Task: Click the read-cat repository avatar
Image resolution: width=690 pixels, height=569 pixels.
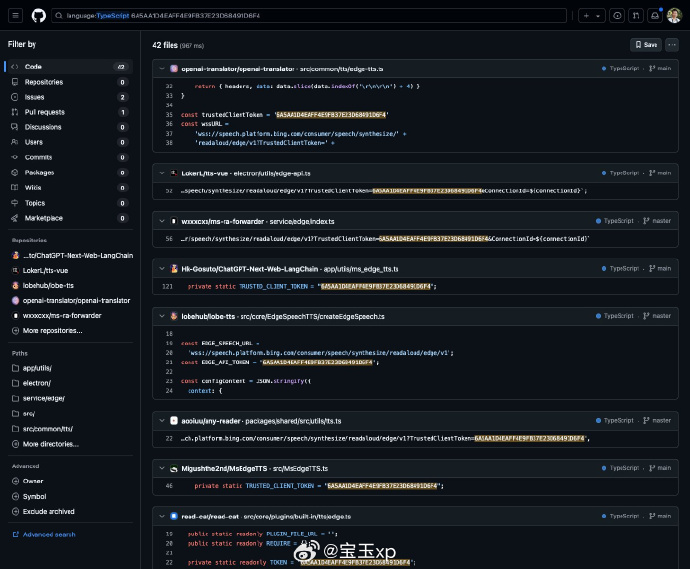Action: [x=174, y=516]
